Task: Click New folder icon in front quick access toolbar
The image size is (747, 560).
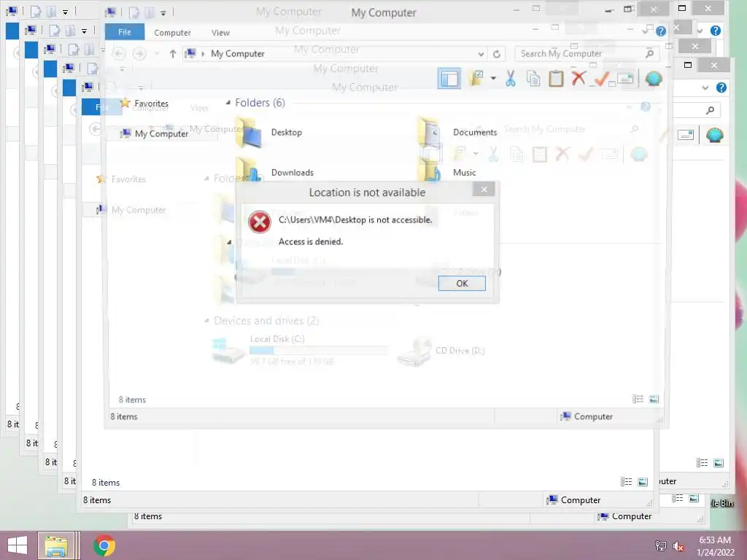Action: click(150, 12)
